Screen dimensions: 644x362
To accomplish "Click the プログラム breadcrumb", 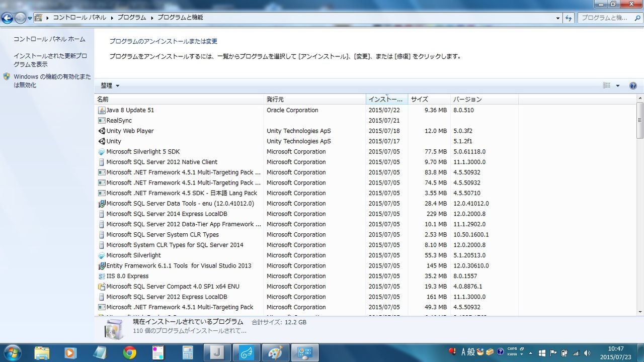I will pos(132,18).
